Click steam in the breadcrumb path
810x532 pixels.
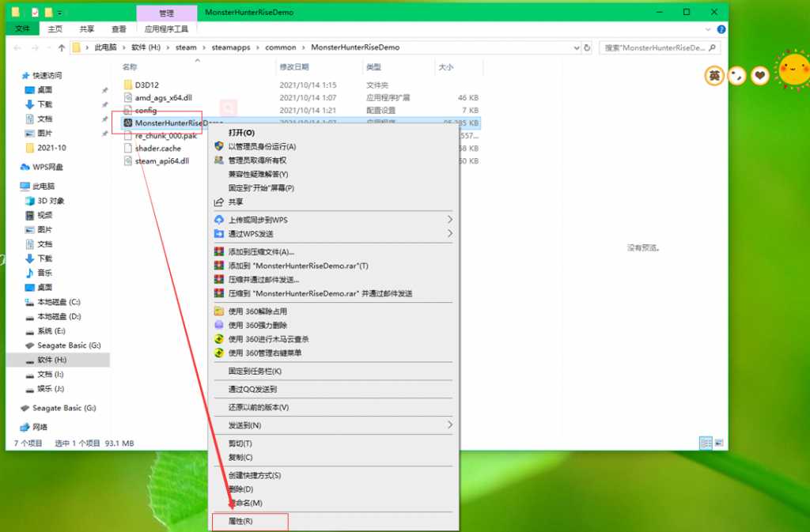coord(186,47)
